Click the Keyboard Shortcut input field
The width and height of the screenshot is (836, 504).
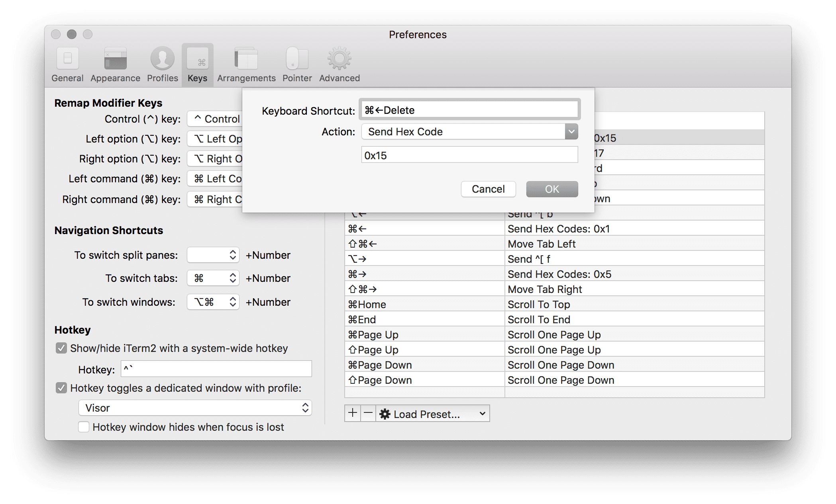469,110
